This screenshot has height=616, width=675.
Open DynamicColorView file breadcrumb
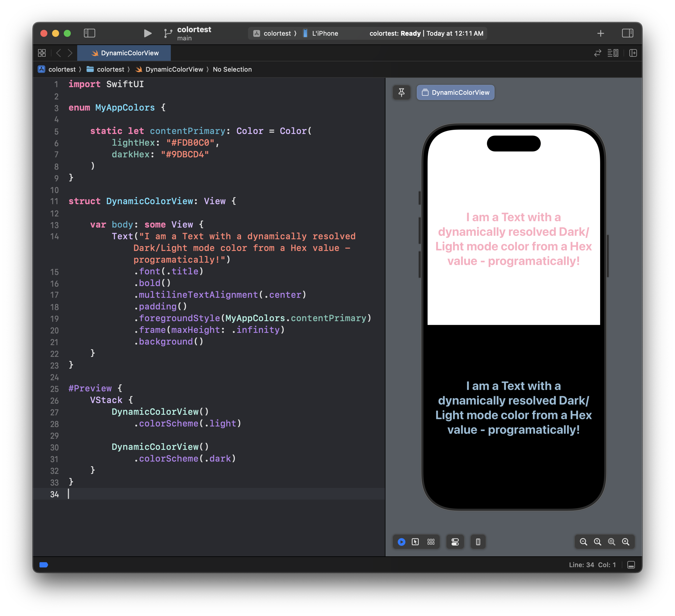tap(169, 69)
